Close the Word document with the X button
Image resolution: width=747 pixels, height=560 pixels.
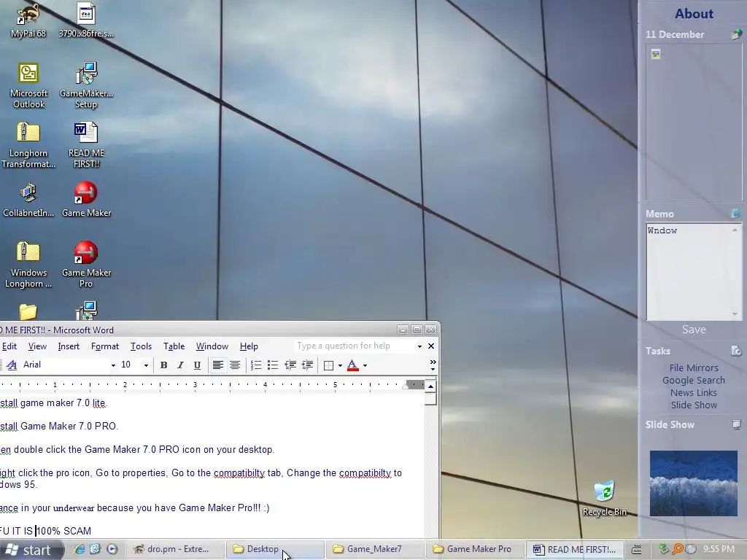click(x=431, y=346)
